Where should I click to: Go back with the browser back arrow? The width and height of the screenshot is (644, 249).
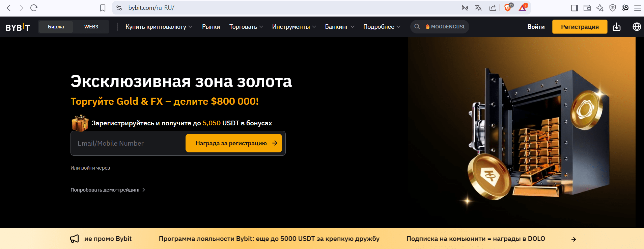9,8
